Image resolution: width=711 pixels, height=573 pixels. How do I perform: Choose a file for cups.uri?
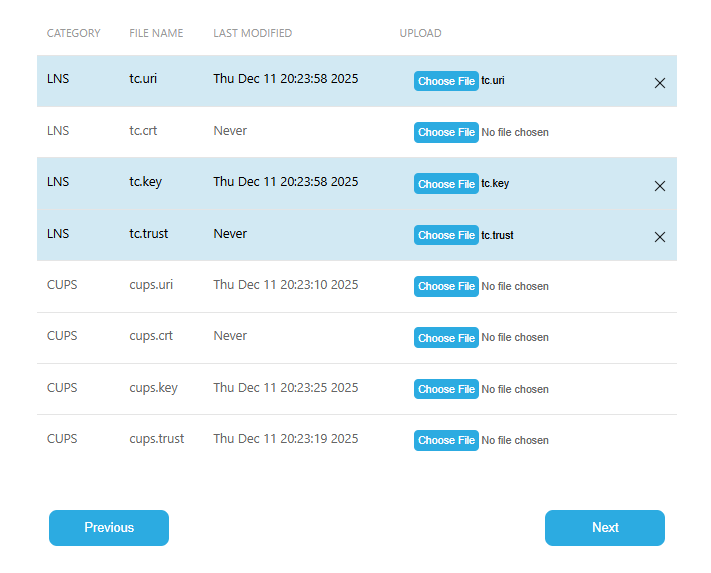pyautogui.click(x=446, y=286)
